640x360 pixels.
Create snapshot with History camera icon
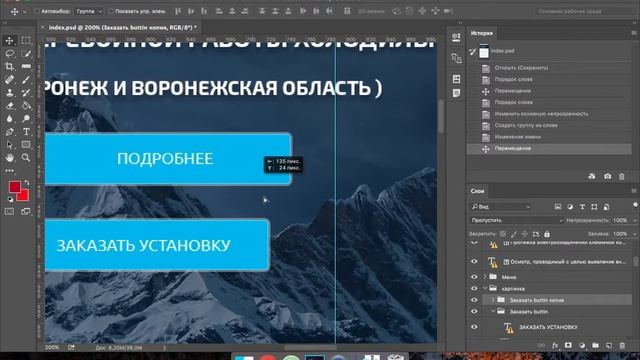(x=607, y=176)
